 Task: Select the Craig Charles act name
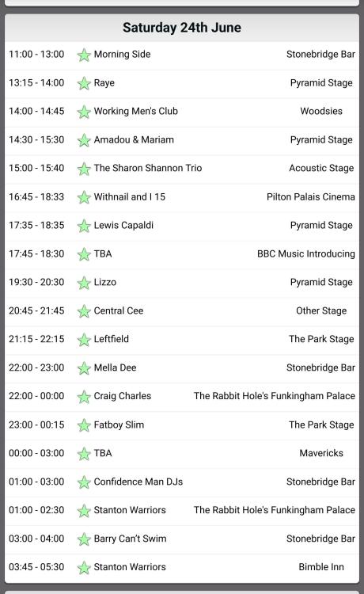click(x=122, y=396)
